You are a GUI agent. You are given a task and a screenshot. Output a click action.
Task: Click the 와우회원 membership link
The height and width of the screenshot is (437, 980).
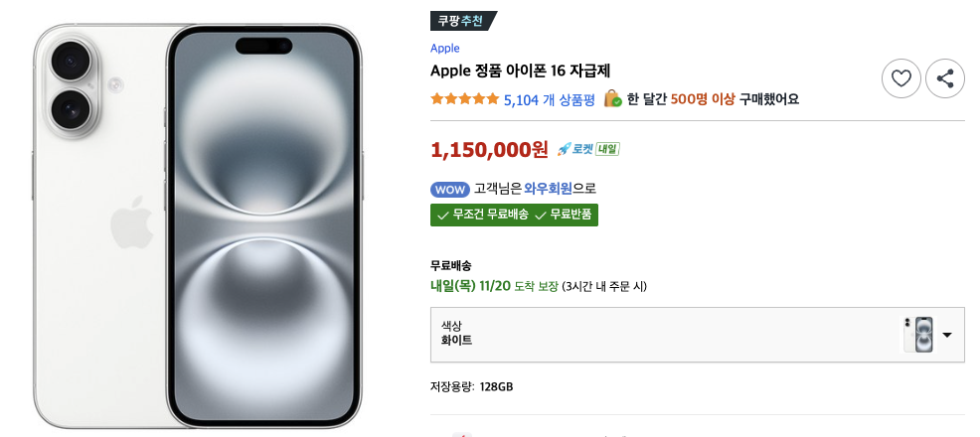(549, 189)
